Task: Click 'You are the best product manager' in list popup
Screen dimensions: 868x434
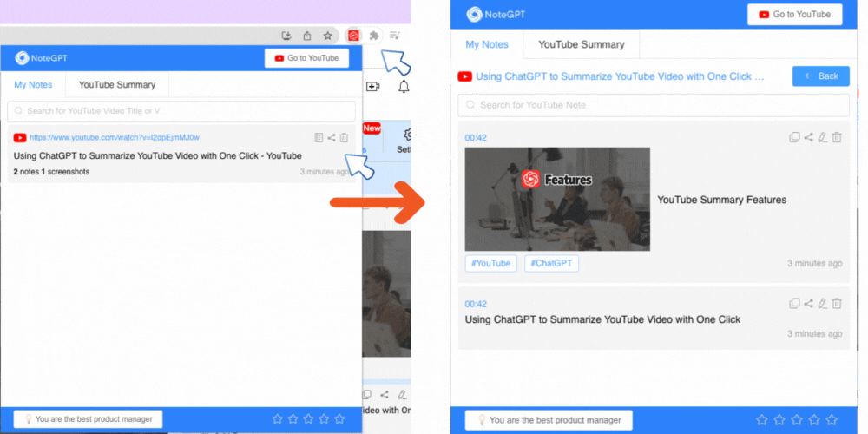Action: tap(88, 419)
